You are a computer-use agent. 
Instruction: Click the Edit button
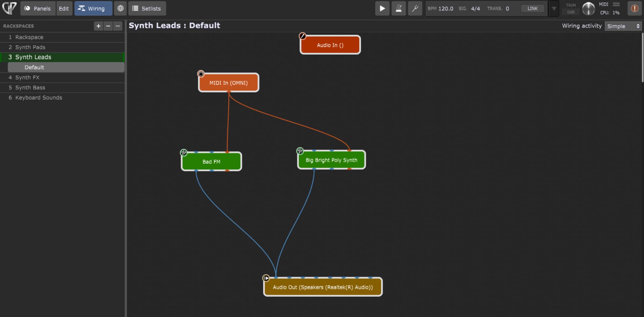coord(64,8)
